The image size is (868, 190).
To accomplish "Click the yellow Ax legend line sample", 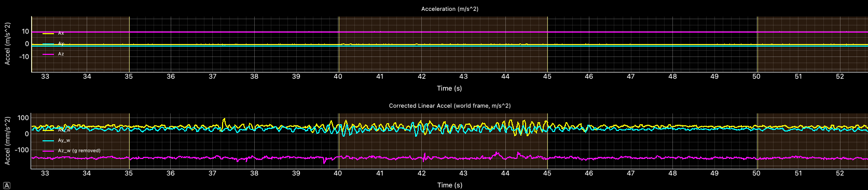I will (48, 33).
